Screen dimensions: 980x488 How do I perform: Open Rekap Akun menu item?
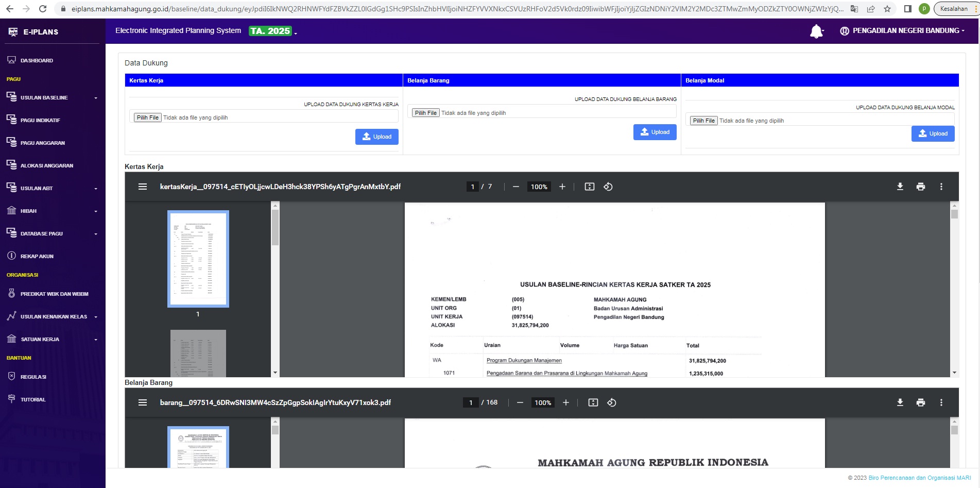tap(37, 256)
